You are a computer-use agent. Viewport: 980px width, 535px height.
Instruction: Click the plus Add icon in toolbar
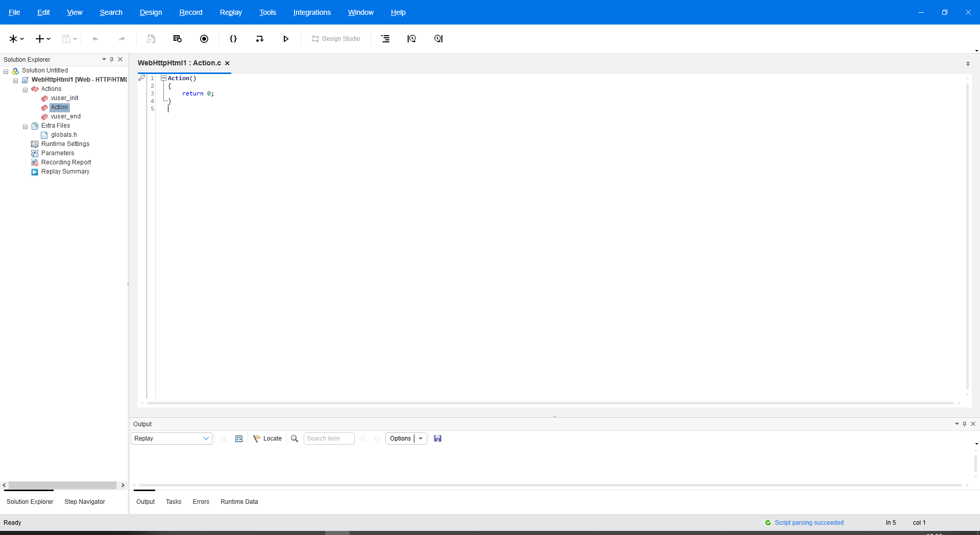tap(40, 39)
